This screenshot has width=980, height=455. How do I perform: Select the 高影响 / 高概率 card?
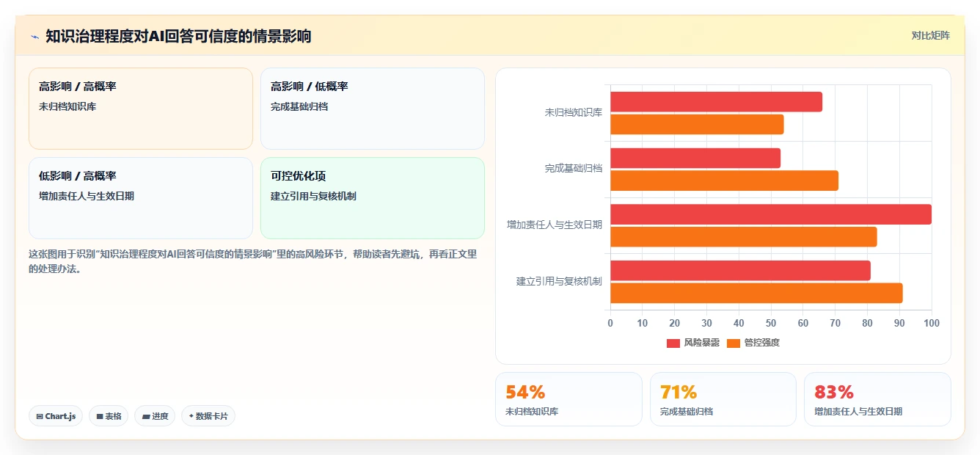[x=141, y=109]
